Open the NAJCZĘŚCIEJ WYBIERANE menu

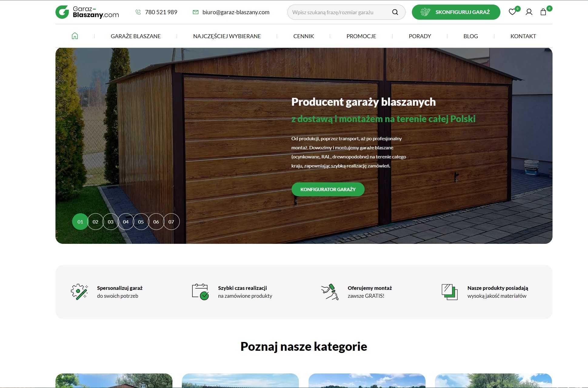click(226, 36)
